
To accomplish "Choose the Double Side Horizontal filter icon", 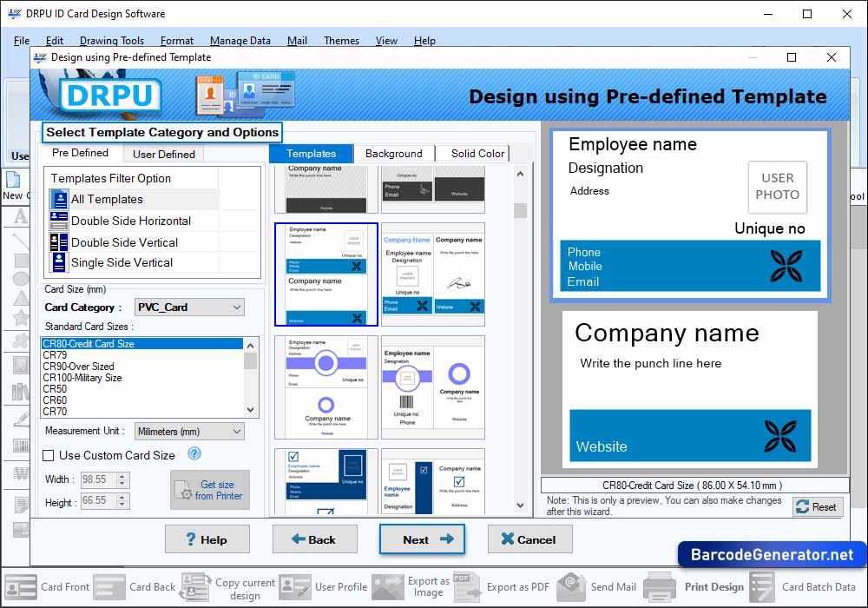I will (x=59, y=221).
